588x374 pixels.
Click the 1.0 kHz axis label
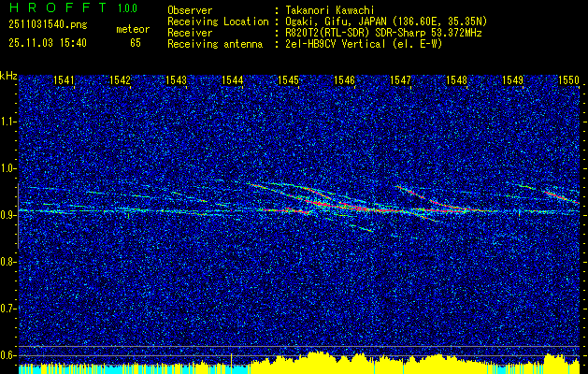(x=7, y=168)
